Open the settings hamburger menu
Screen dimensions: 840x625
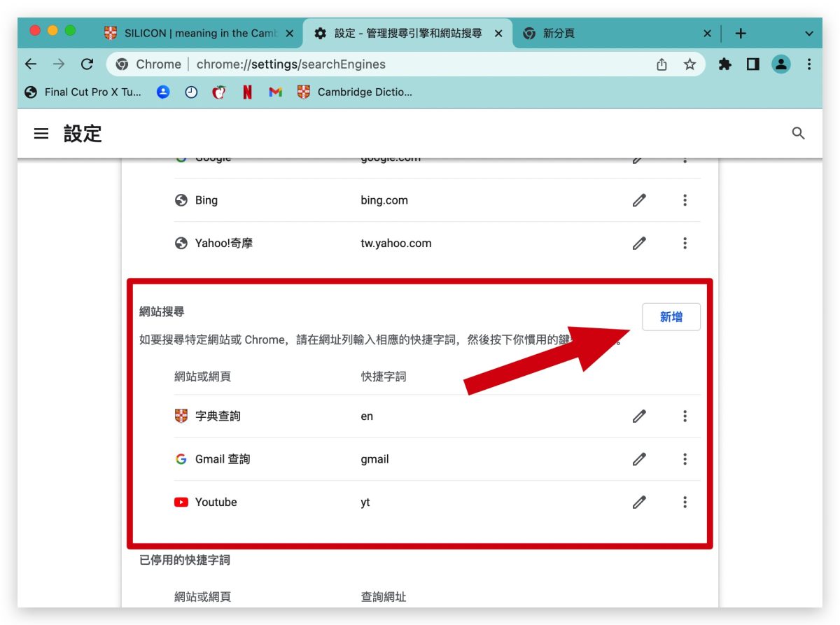coord(41,133)
